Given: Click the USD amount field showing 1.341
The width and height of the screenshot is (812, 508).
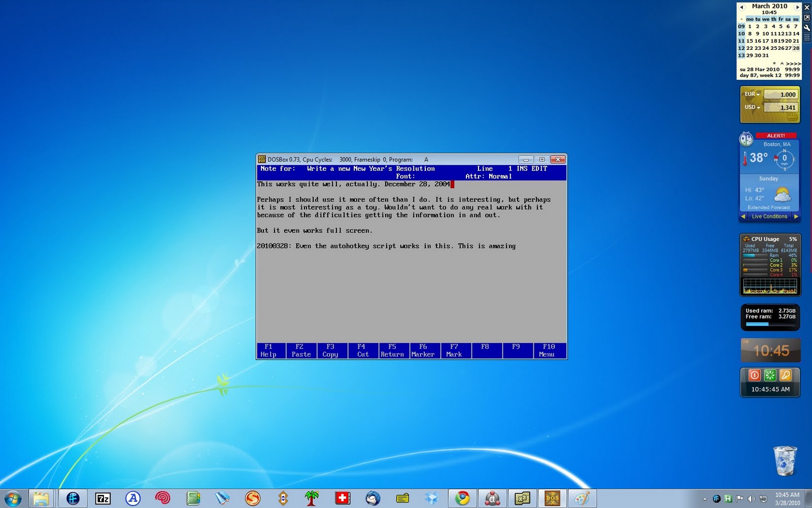Looking at the screenshot, I should (781, 108).
